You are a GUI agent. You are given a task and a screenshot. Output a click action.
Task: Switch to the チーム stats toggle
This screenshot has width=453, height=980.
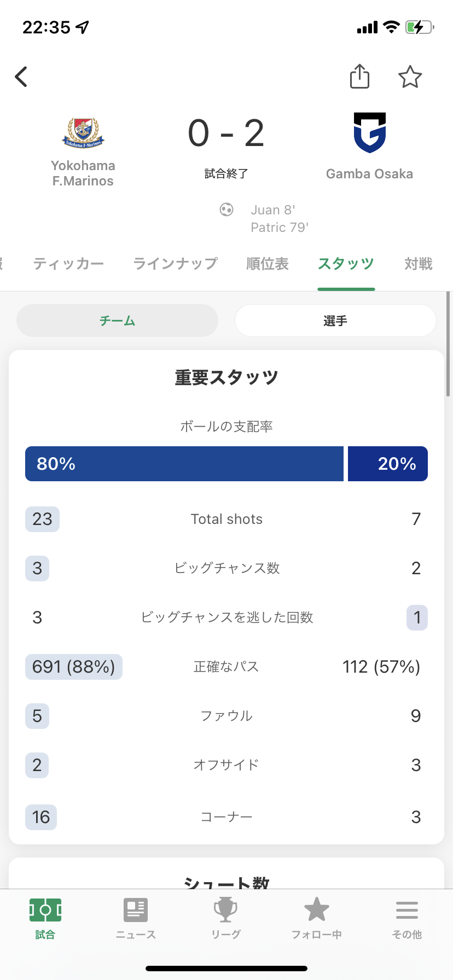click(x=117, y=321)
